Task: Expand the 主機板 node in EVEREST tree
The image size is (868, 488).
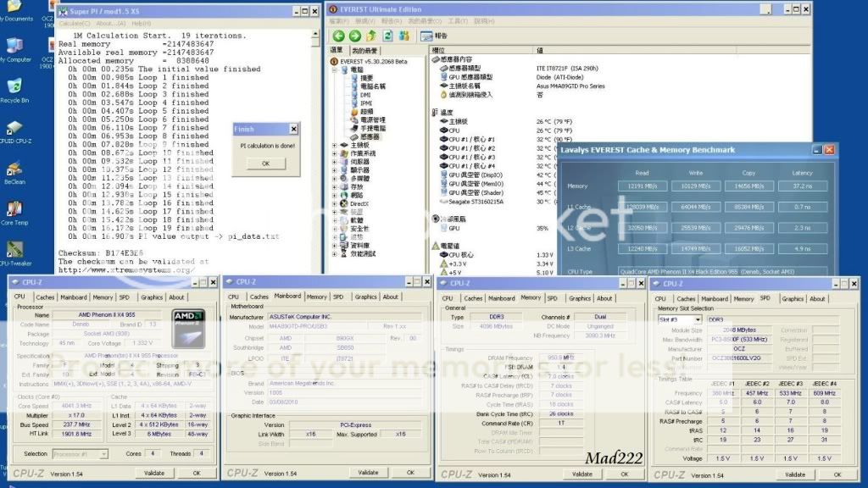Action: (x=334, y=145)
